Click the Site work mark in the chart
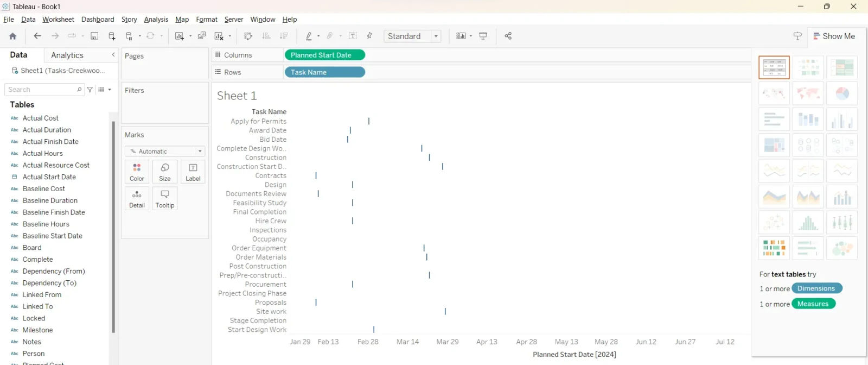The width and height of the screenshot is (868, 365). (x=445, y=311)
